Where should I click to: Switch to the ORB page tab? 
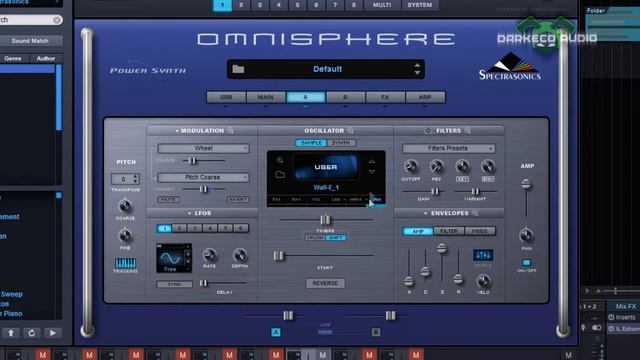(x=226, y=97)
